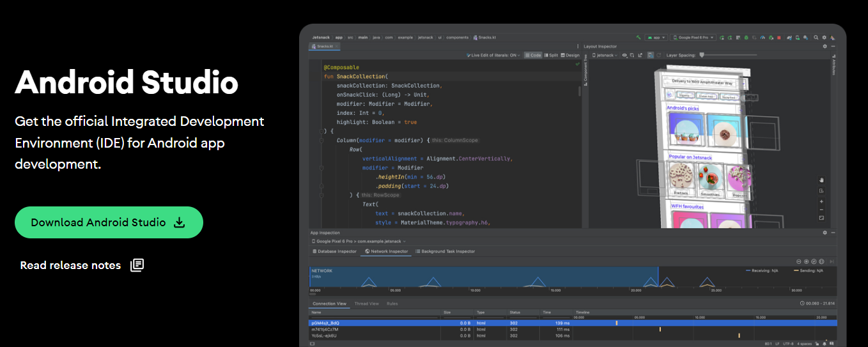868x347 pixels.
Task: Open the Google Pixel 6 Pro device dropdown
Action: pos(693,38)
